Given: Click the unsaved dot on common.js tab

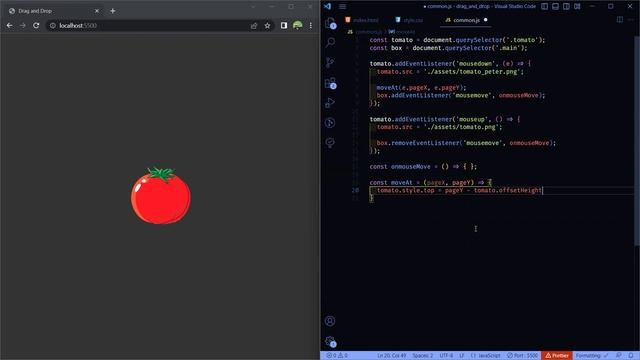Looking at the screenshot, I should (x=485, y=20).
